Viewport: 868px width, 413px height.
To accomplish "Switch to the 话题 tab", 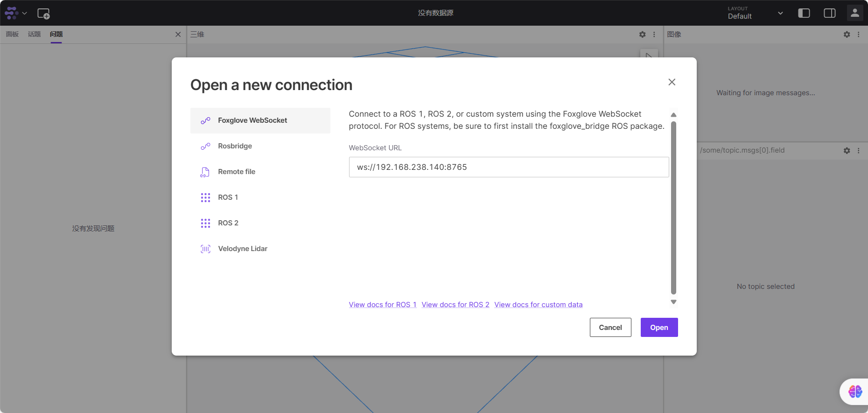I will [x=34, y=34].
